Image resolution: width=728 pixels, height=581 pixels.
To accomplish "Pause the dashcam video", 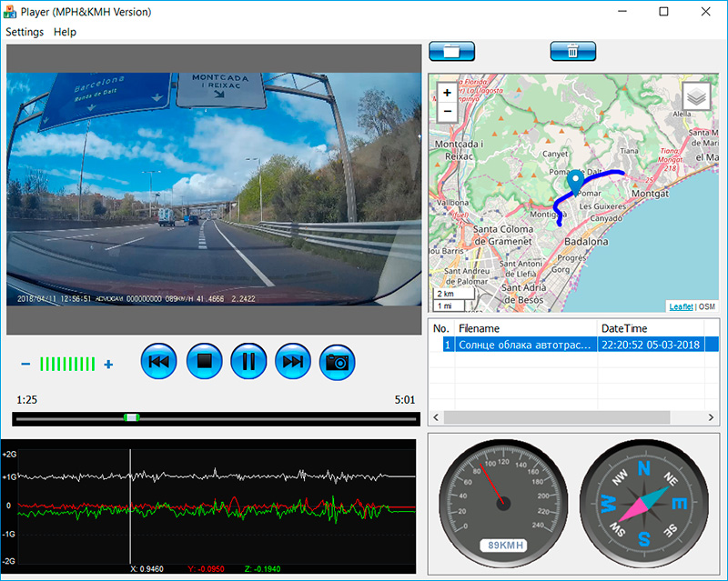I will (248, 362).
